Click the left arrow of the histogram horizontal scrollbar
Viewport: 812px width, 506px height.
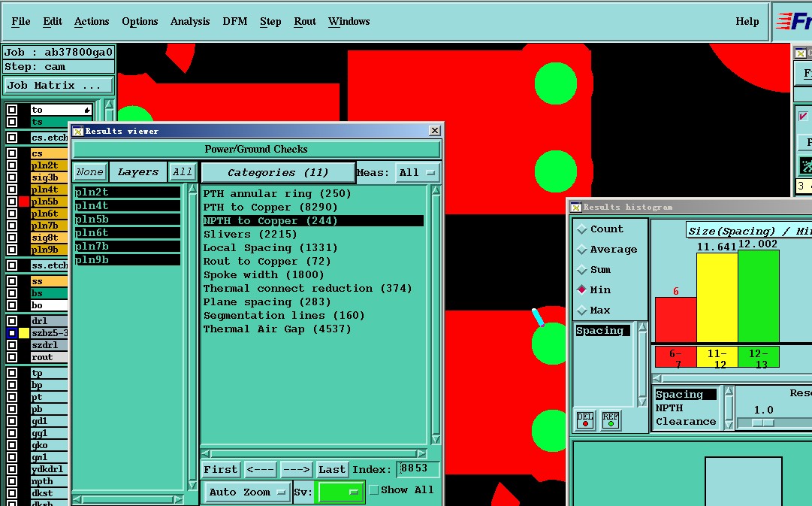(657, 378)
